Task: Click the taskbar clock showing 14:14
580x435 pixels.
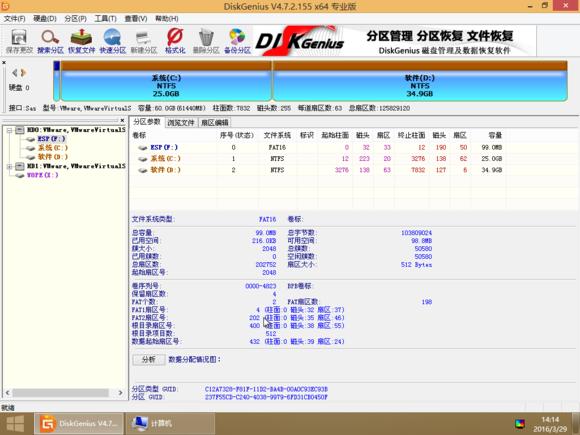Action: 550,420
